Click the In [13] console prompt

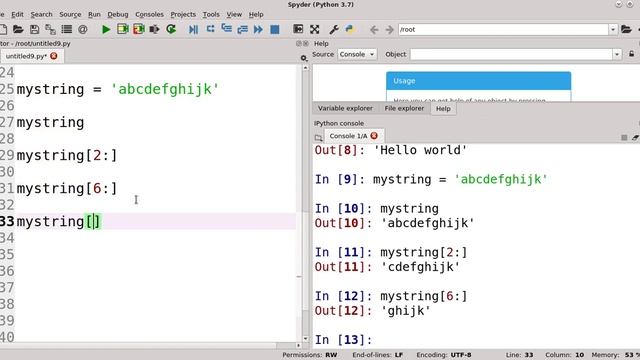click(343, 340)
